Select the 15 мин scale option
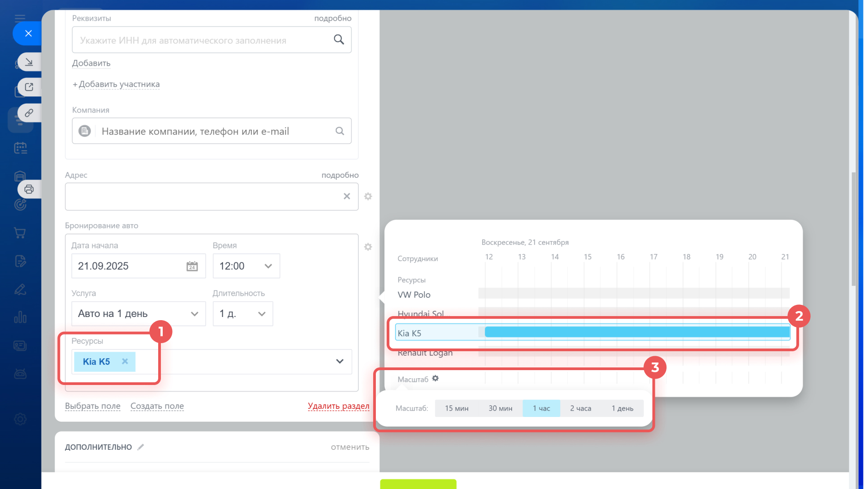868x489 pixels. [x=456, y=408]
